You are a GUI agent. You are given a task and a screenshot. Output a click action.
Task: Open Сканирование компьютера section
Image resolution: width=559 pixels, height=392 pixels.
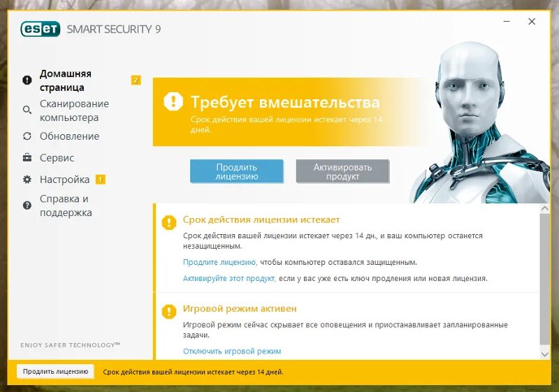pyautogui.click(x=74, y=110)
